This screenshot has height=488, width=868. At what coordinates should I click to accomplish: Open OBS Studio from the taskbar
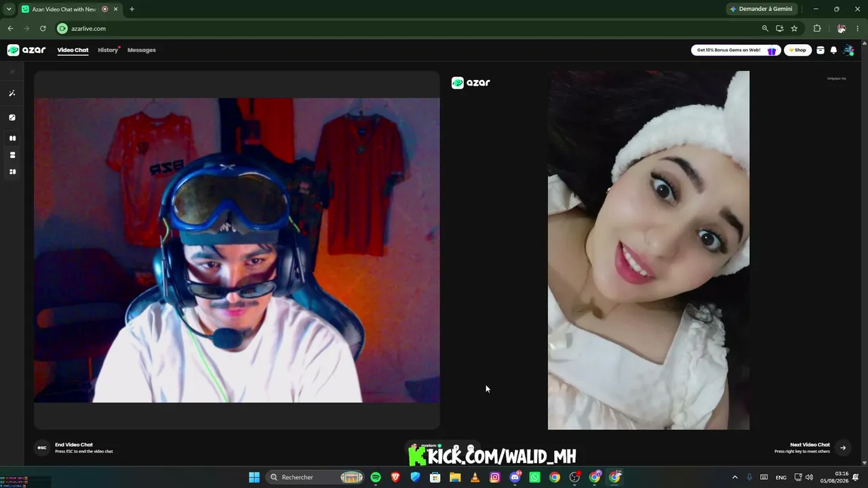click(x=575, y=477)
